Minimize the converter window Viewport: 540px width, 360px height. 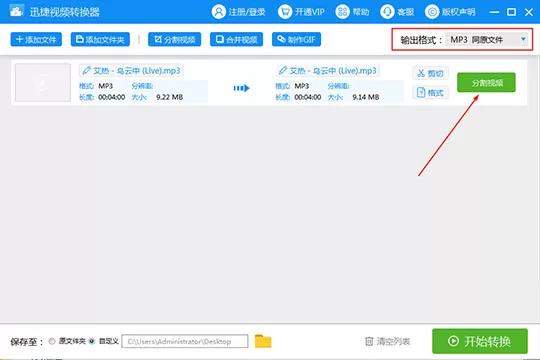coord(494,12)
